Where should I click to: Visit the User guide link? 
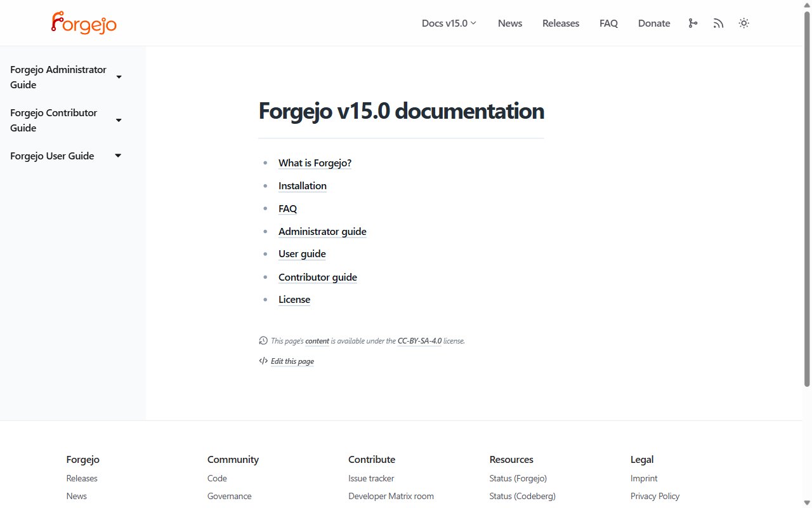click(x=302, y=254)
